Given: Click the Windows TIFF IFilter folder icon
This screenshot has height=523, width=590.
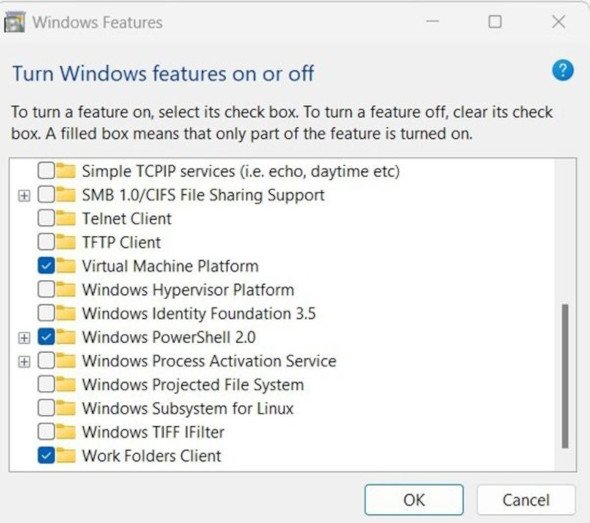Looking at the screenshot, I should (x=66, y=432).
